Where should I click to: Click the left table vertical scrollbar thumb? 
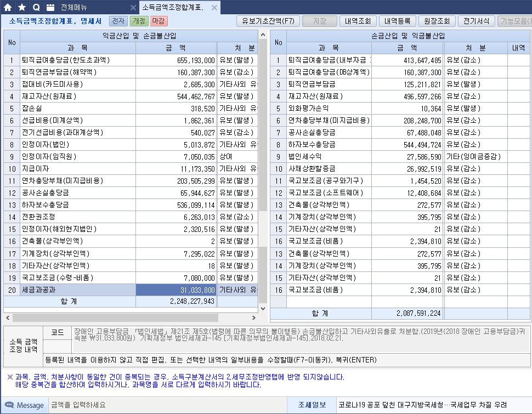coord(263,124)
